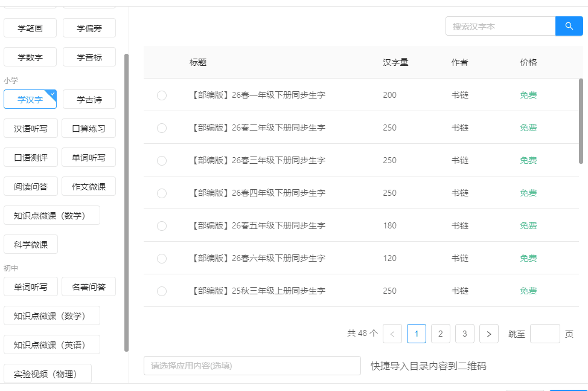
Task: Click the 免费 link for 26春二年级下册同步生字
Action: tap(528, 128)
